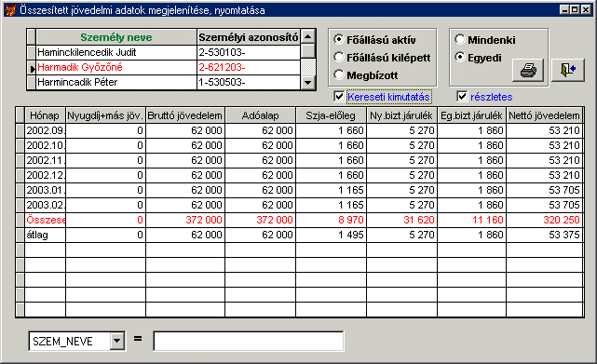Image resolution: width=597 pixels, height=364 pixels.
Task: Minimize the Összesített jövedelmi adatok window
Action: 565,10
